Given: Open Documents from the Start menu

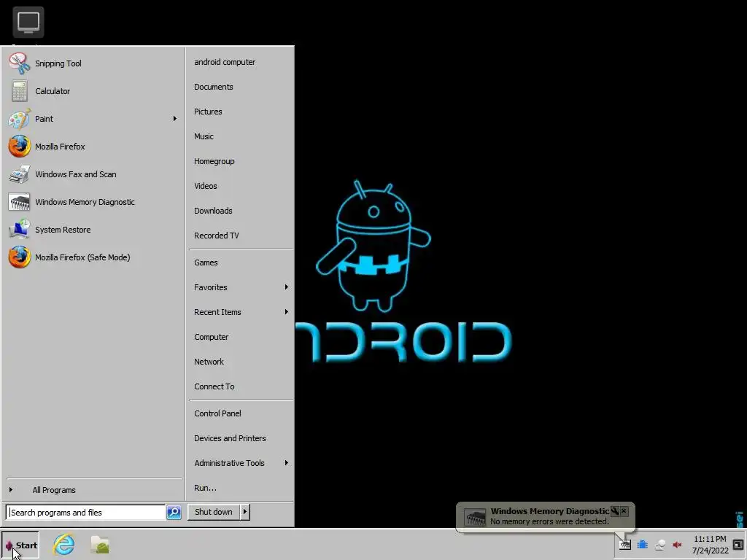Looking at the screenshot, I should tap(214, 87).
